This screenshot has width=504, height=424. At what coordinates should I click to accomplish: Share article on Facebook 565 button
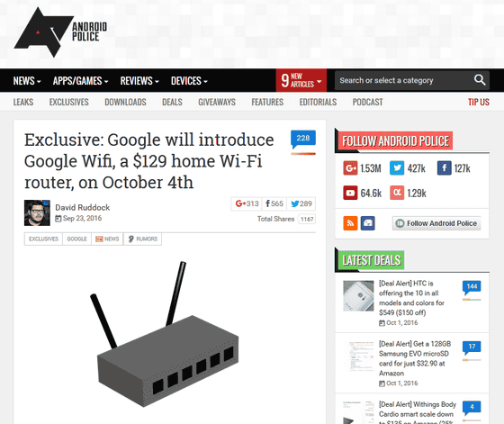274,203
